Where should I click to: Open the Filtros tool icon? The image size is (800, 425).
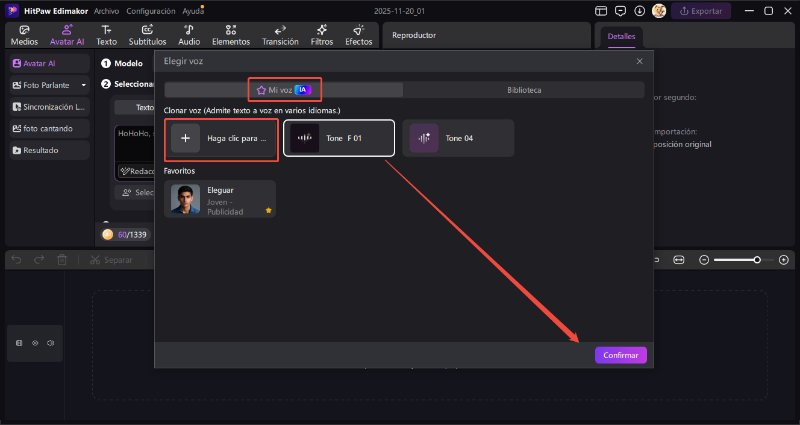point(322,35)
